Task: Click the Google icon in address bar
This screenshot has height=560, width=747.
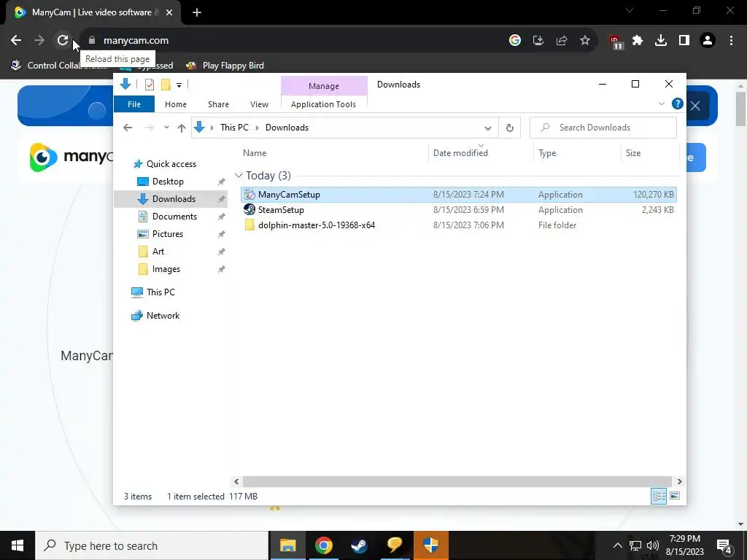Action: pyautogui.click(x=515, y=41)
